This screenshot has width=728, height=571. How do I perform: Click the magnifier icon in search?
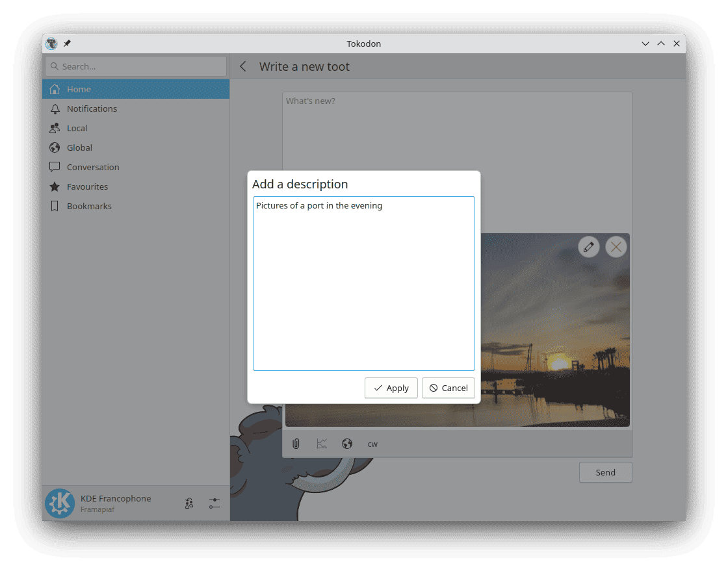click(x=55, y=66)
